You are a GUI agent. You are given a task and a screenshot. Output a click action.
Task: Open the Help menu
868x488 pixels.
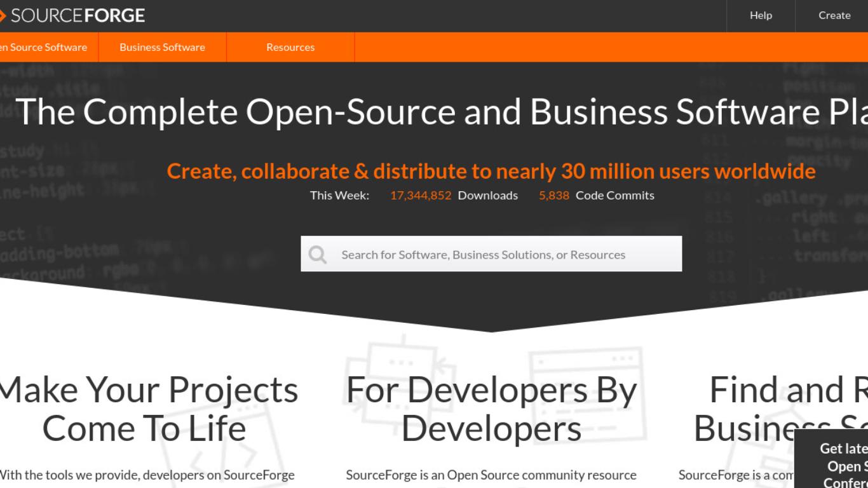click(761, 15)
